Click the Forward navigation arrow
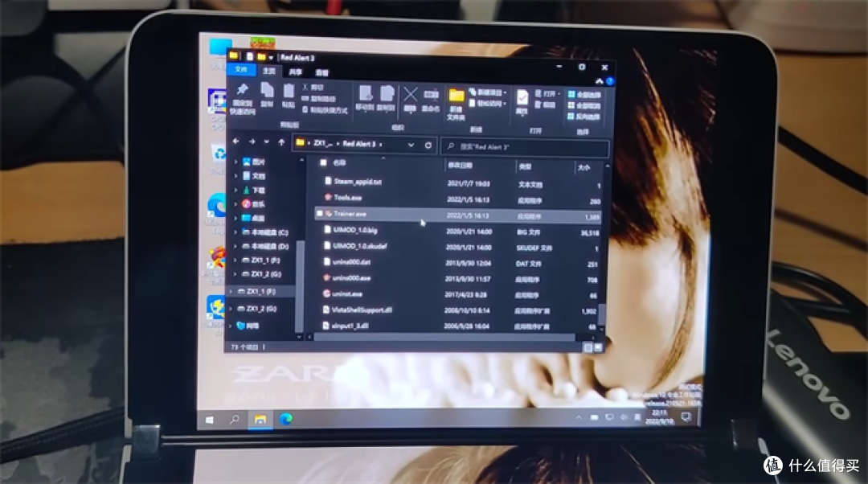Viewport: 868px width, 484px height. coord(252,142)
